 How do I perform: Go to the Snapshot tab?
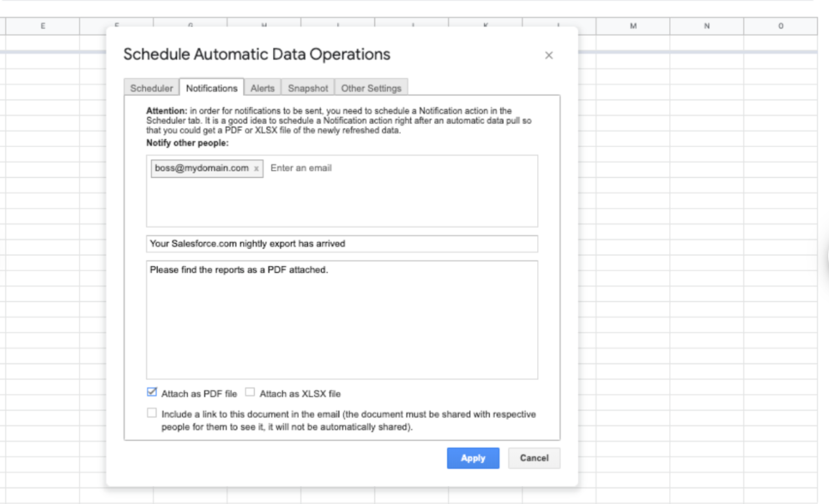(308, 87)
